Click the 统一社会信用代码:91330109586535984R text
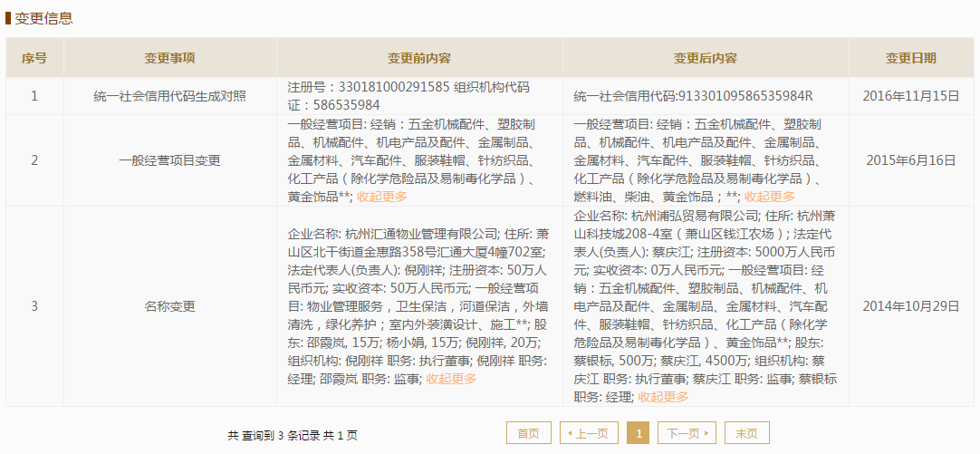 [693, 96]
